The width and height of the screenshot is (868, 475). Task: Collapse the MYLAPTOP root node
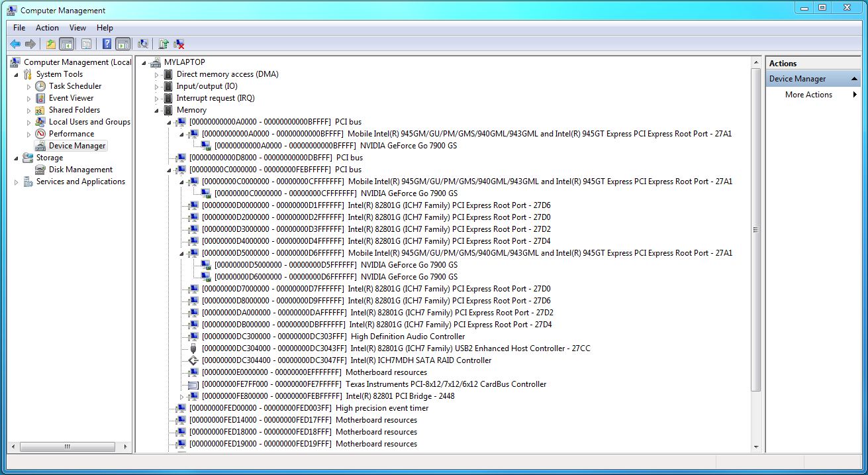click(x=144, y=62)
